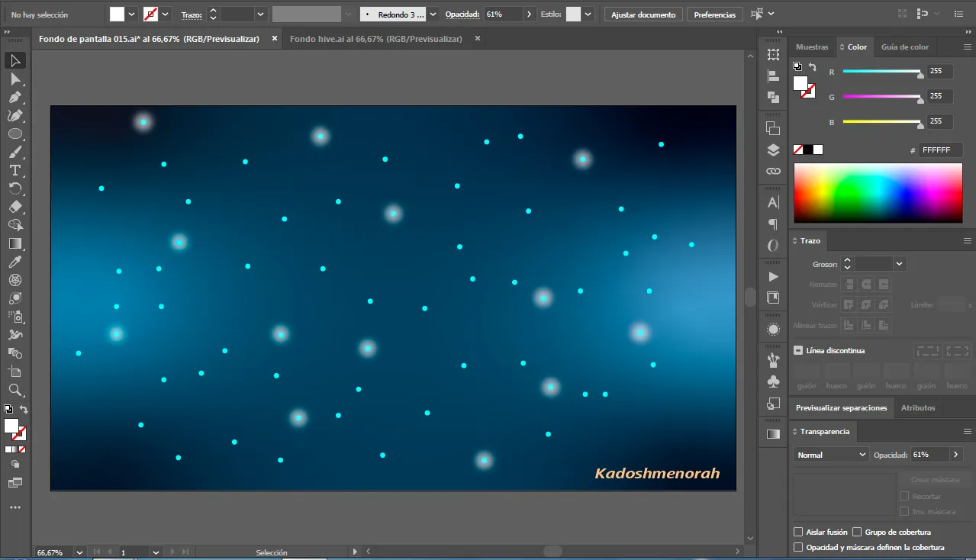The height and width of the screenshot is (560, 976).
Task: Select the Zoom magnifier tool
Action: pos(15,390)
